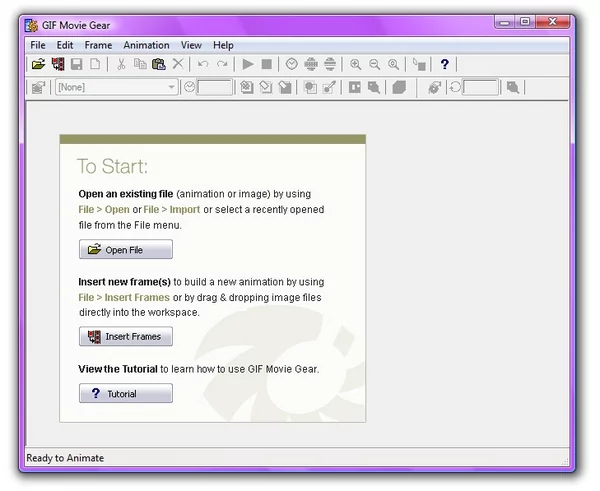Click the 'File > Import' green text

tap(172, 210)
